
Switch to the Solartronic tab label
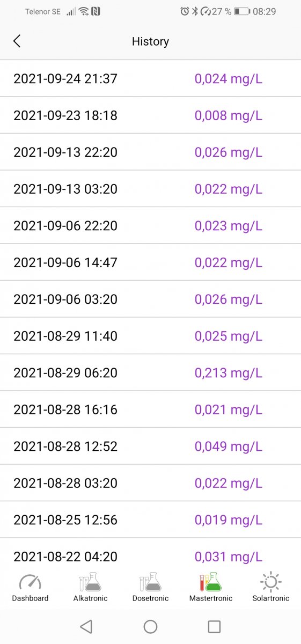271,598
